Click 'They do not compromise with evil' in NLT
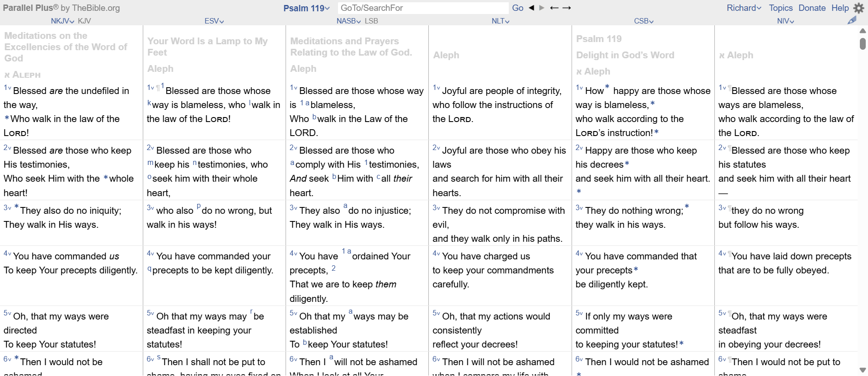The image size is (868, 376). coord(499,217)
